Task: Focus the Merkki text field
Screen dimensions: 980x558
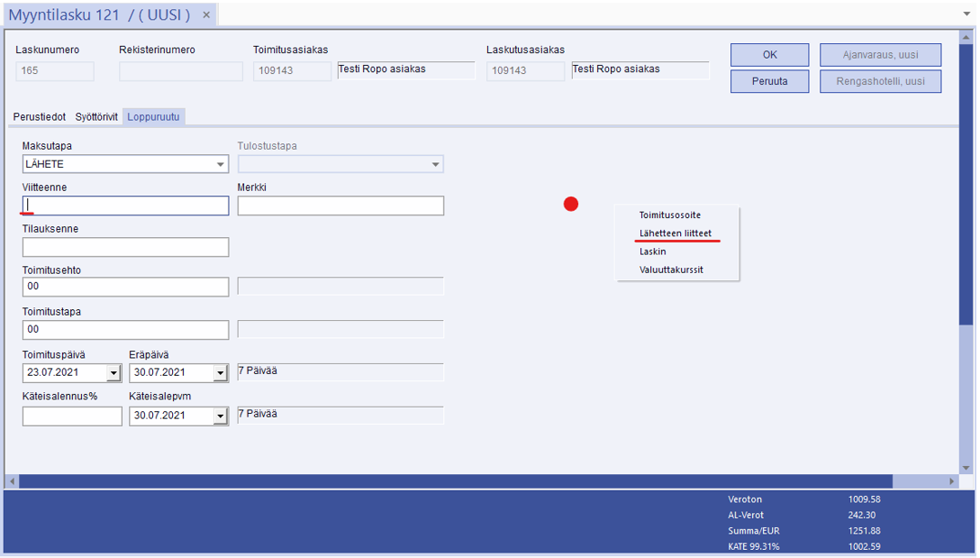Action: (x=340, y=206)
